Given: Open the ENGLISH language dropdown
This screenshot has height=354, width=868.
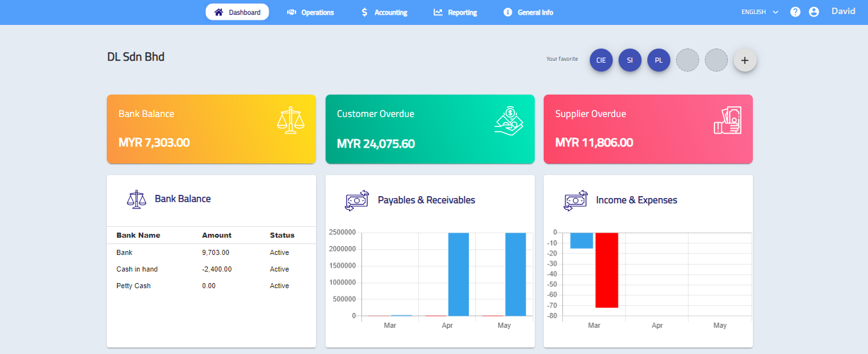Looking at the screenshot, I should [x=759, y=12].
